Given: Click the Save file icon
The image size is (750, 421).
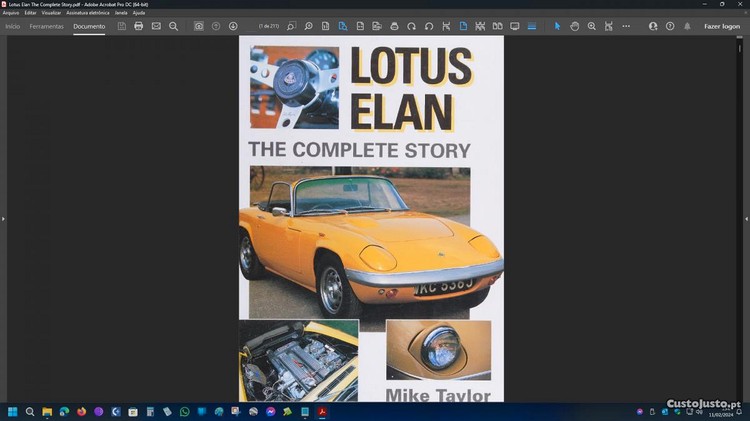Looking at the screenshot, I should coord(122,26).
